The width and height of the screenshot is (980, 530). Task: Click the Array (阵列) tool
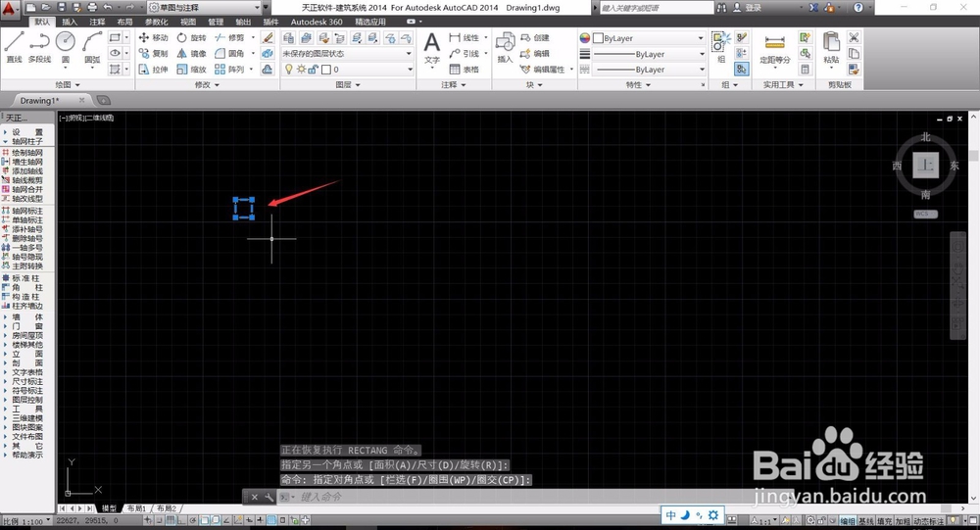[x=229, y=69]
